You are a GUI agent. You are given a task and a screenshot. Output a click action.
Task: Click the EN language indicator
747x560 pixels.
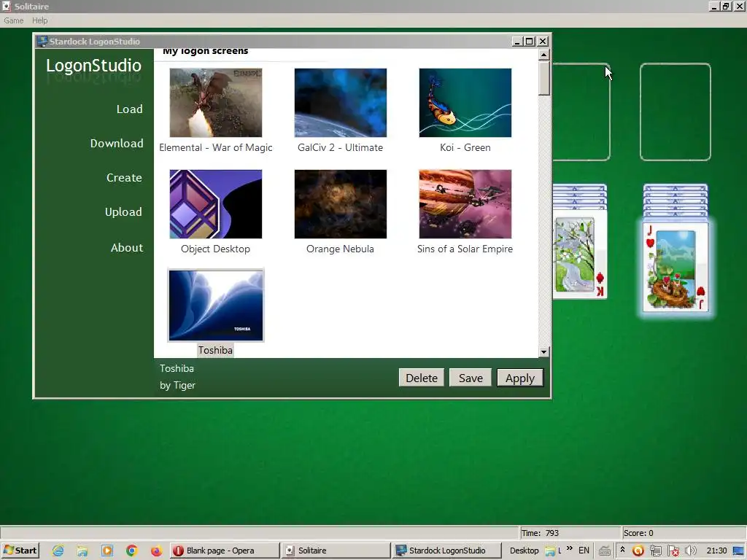point(584,551)
